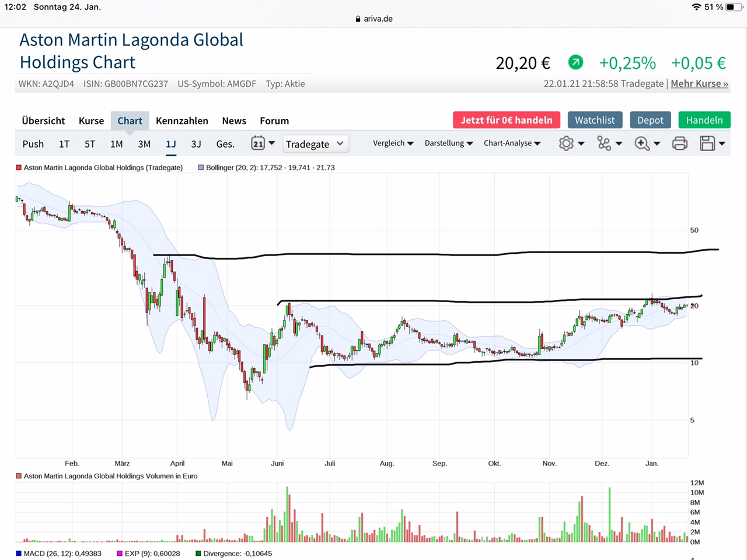Click the 50 price axis label
747x560 pixels.
pos(694,230)
